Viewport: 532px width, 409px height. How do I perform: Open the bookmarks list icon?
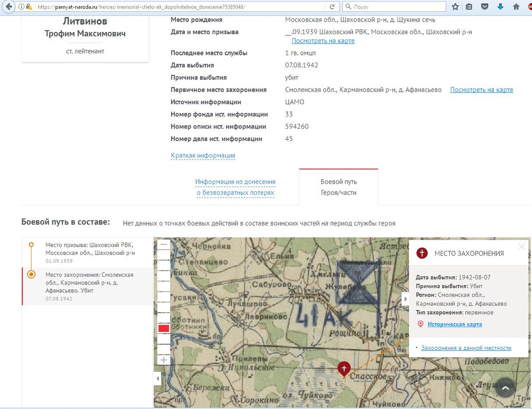click(469, 7)
